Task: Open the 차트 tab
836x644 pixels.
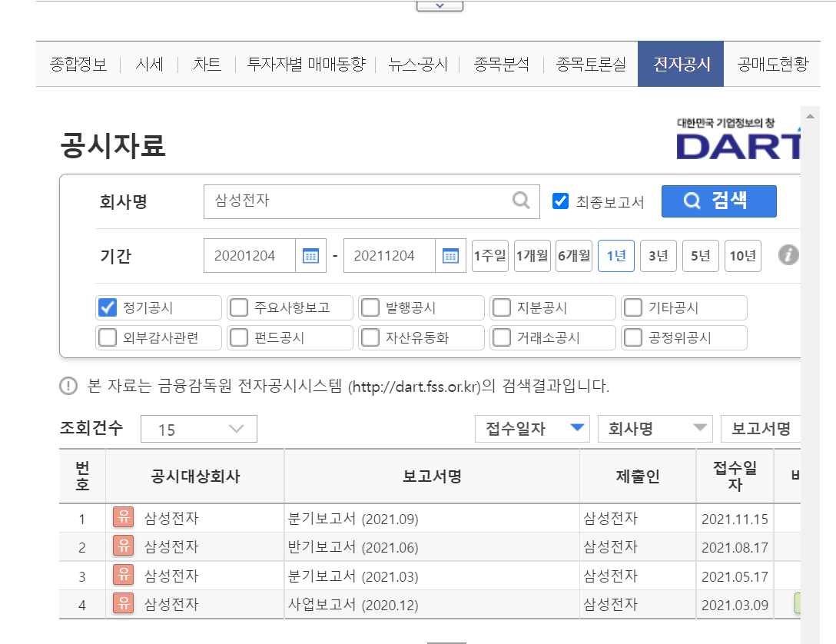Action: (x=207, y=64)
